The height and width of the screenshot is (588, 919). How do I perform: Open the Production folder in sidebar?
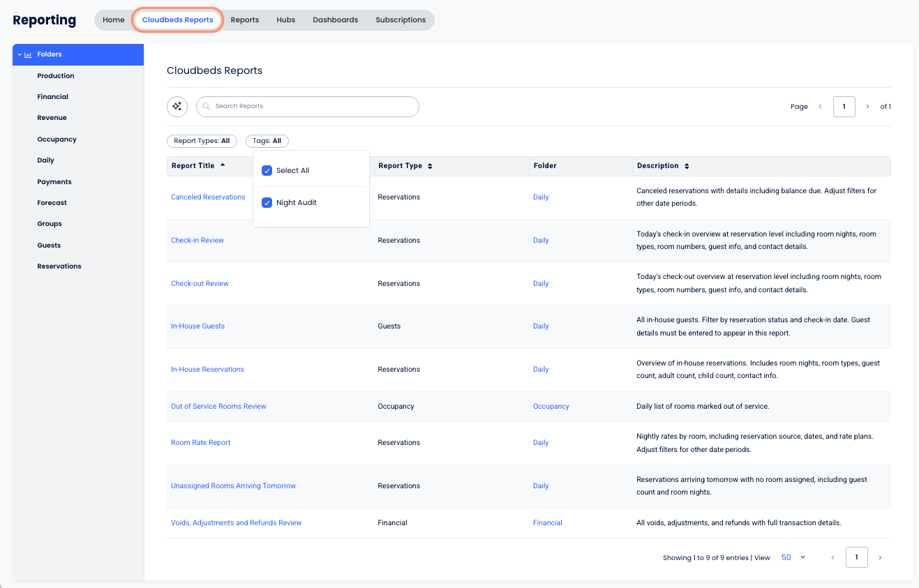56,75
